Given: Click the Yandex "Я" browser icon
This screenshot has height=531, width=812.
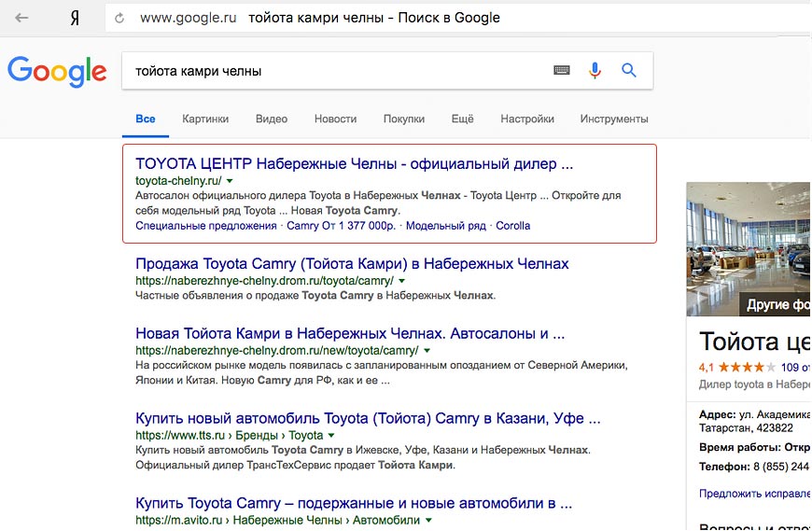Looking at the screenshot, I should pos(75,19).
